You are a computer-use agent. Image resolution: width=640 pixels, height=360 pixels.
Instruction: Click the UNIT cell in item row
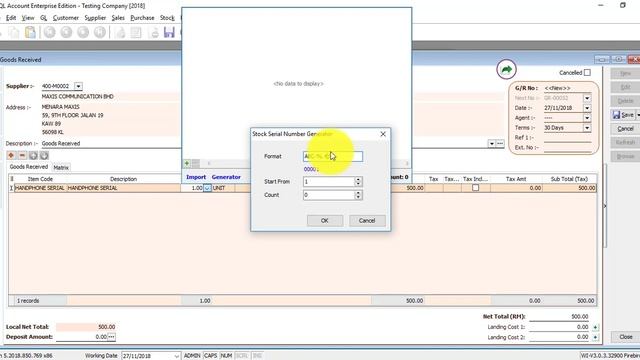click(x=222, y=188)
